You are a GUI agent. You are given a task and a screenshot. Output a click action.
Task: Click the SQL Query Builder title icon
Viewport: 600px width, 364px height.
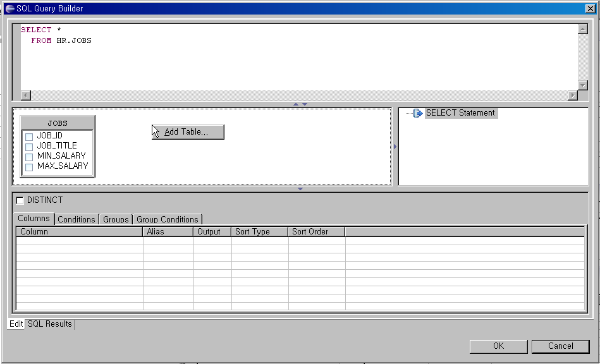(x=9, y=9)
